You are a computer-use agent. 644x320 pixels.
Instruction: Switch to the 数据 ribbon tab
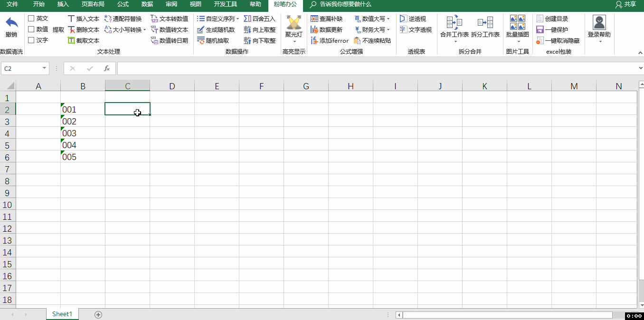[x=147, y=4]
